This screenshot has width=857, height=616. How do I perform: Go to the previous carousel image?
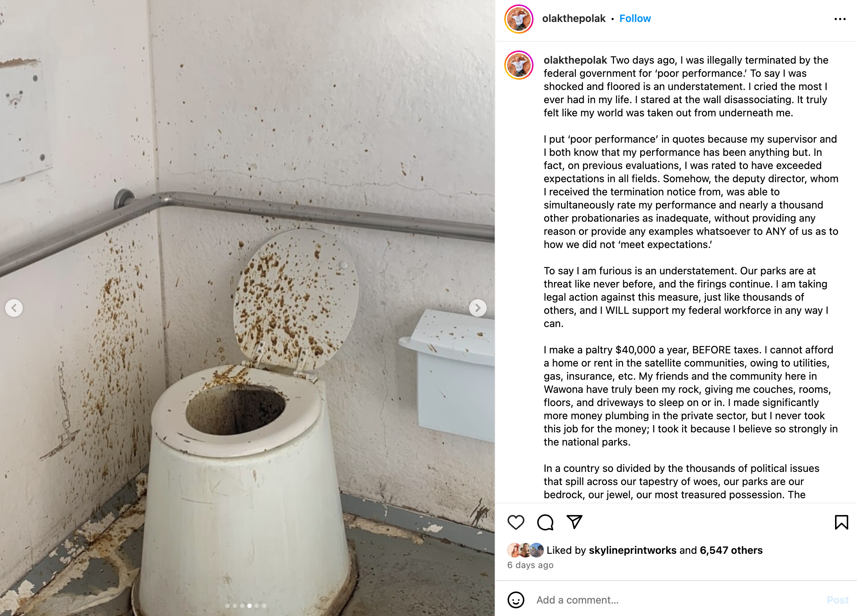14,308
